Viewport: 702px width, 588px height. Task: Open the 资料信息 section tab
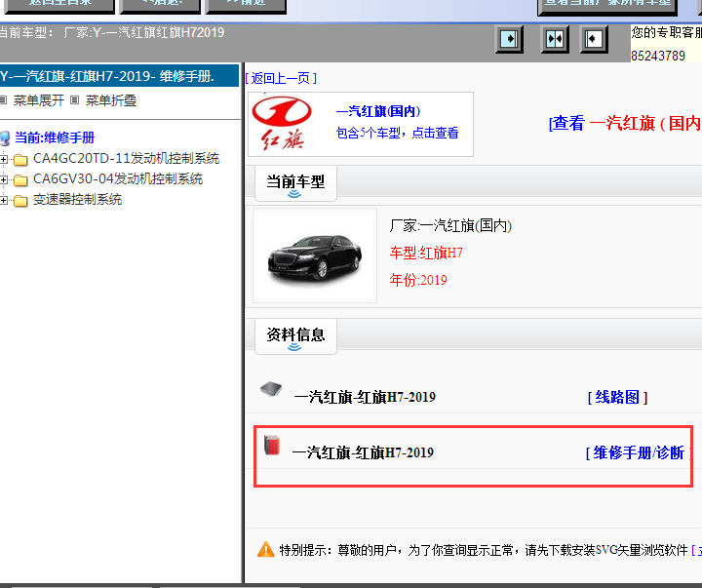(295, 336)
